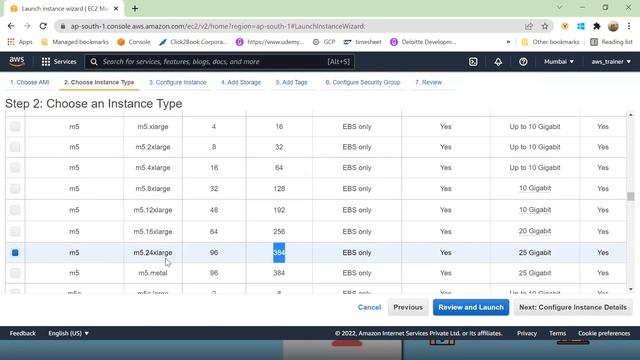Open Other bookmarks folder
This screenshot has height=360, width=640.
point(550,42)
